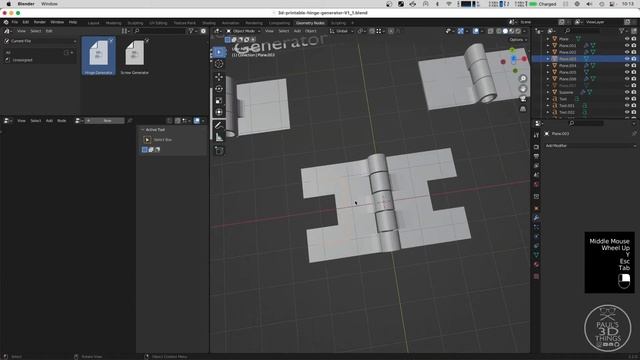The height and width of the screenshot is (360, 640).
Task: Hide Suzanne via its eye icon
Action: pyautogui.click(x=627, y=92)
